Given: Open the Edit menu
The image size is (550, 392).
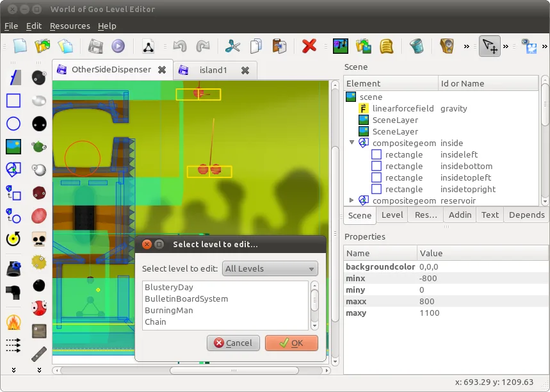Looking at the screenshot, I should [34, 26].
